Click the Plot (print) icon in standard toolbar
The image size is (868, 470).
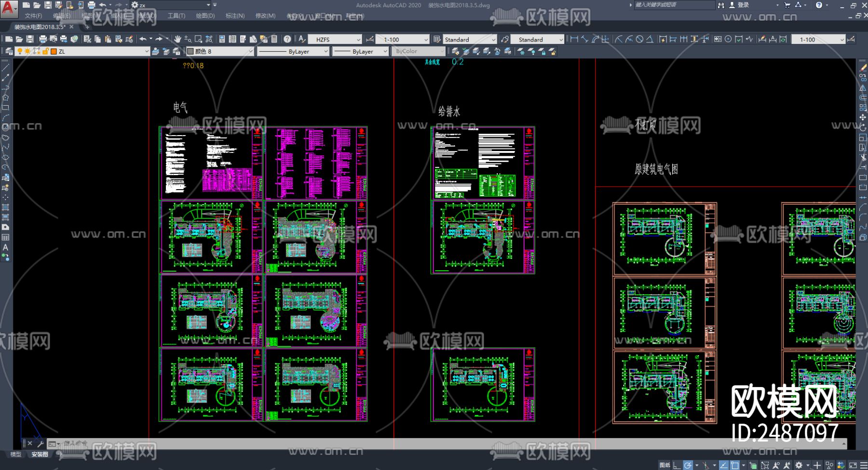pos(43,39)
